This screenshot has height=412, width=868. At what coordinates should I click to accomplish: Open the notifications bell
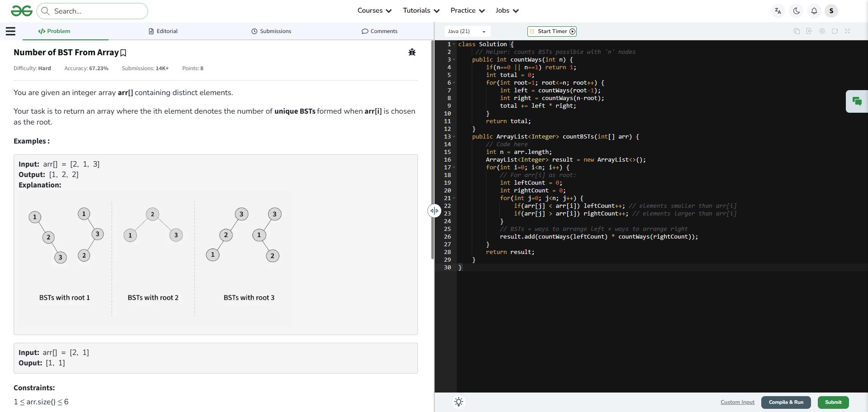coord(814,11)
